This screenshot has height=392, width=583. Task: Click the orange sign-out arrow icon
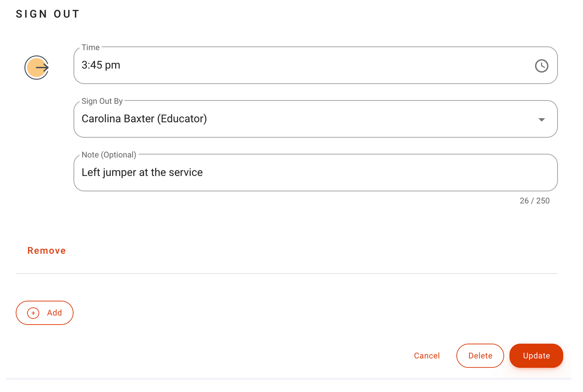coord(37,67)
